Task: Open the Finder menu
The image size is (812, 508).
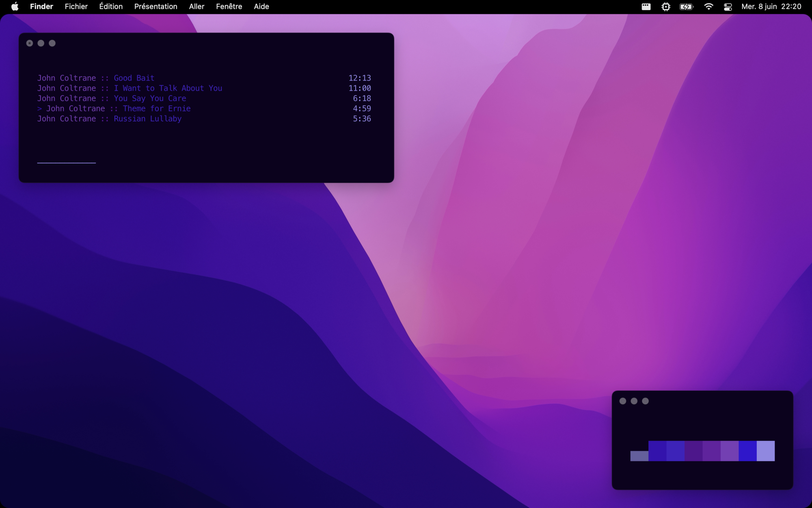Action: [41, 7]
